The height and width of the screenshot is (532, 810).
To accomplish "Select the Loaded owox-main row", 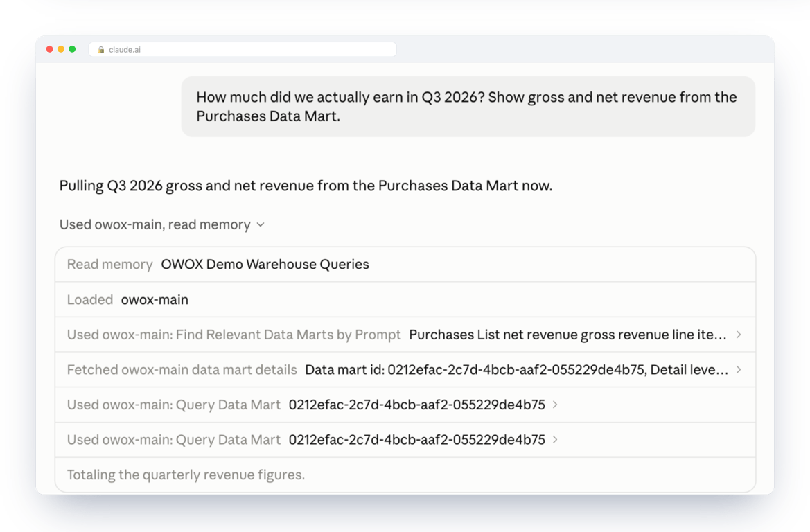I will tap(405, 299).
